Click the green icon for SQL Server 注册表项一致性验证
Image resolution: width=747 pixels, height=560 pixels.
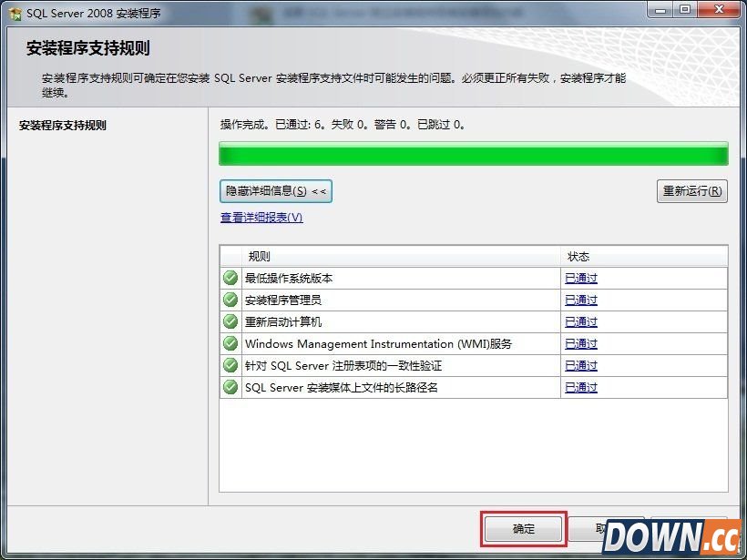pos(230,365)
